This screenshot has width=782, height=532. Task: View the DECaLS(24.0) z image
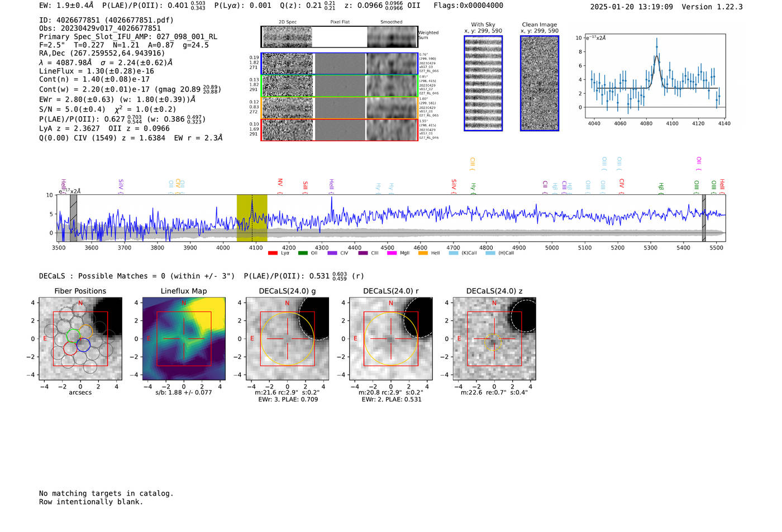pos(494,339)
